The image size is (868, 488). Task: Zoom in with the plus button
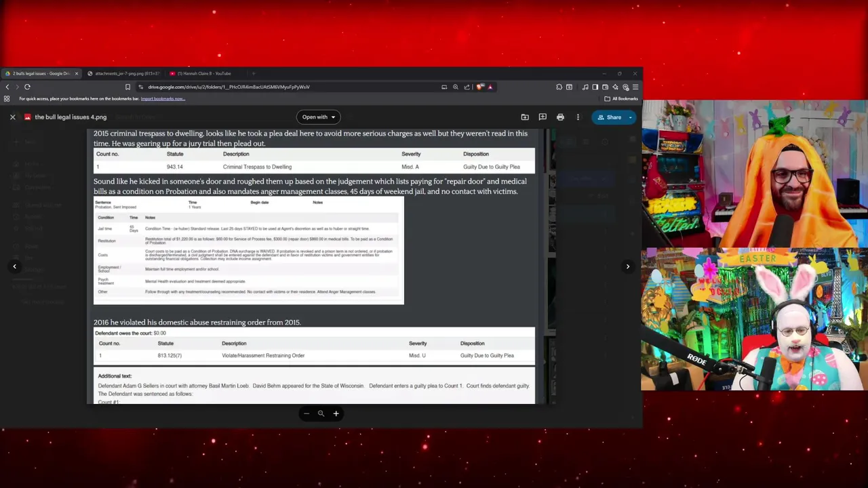click(x=336, y=413)
